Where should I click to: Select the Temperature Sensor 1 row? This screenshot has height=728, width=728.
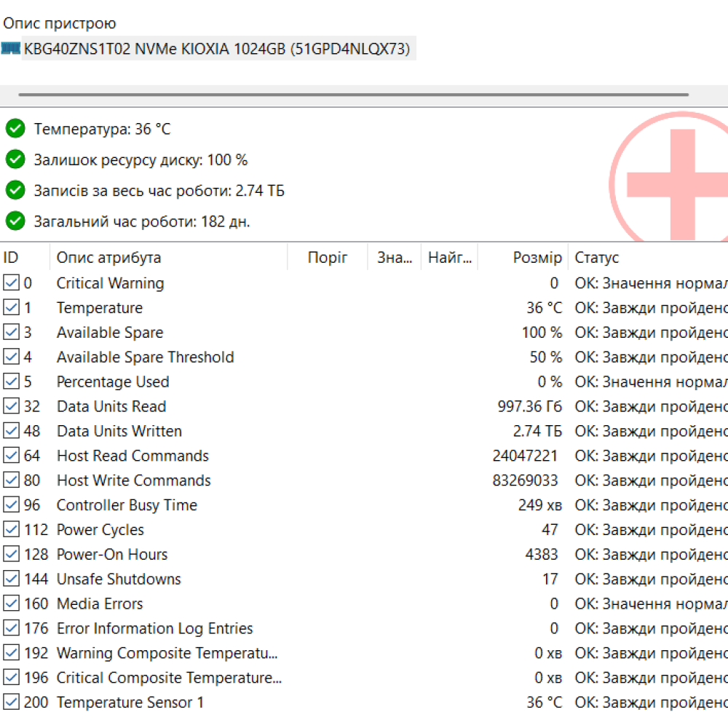[130, 703]
